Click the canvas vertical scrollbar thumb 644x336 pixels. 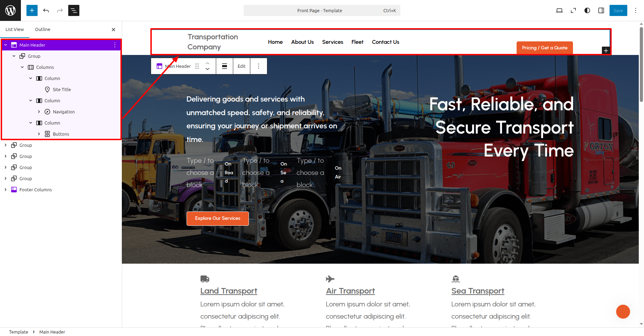(641, 64)
